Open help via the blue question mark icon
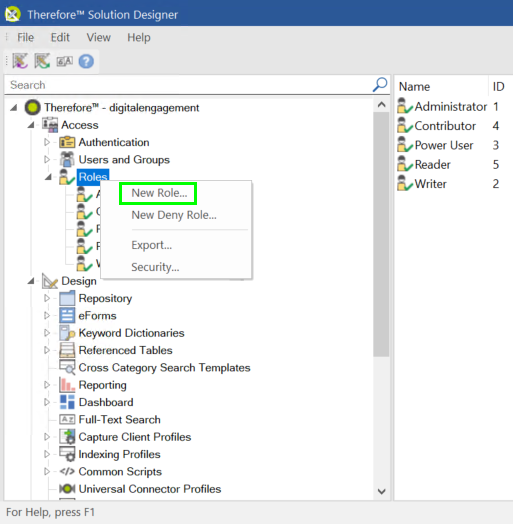513x524 pixels. (86, 61)
